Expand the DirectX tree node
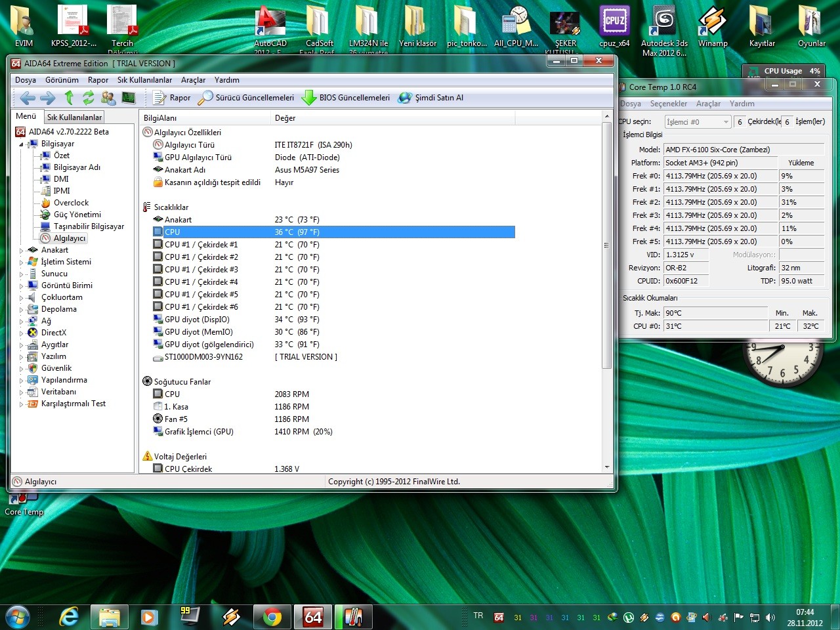This screenshot has width=840, height=630. point(21,333)
